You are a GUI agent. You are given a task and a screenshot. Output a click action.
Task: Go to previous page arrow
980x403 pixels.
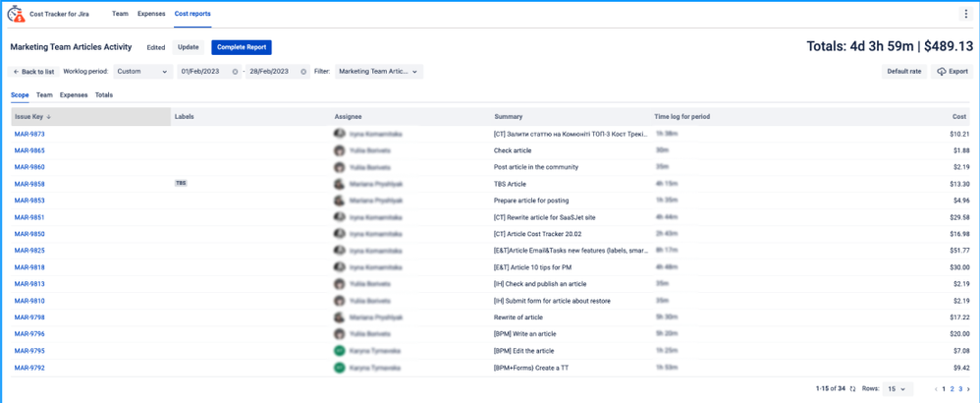click(936, 388)
